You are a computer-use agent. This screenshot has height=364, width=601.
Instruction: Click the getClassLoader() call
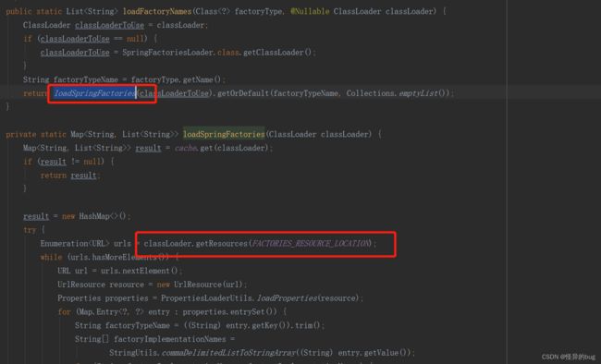(278, 52)
